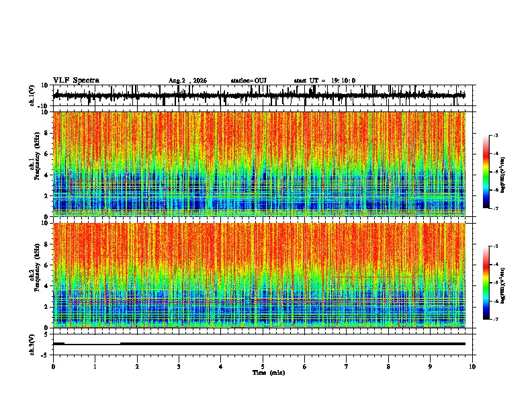Click the 'Time (min)' axis label
The width and height of the screenshot is (532, 411).
[x=269, y=373]
